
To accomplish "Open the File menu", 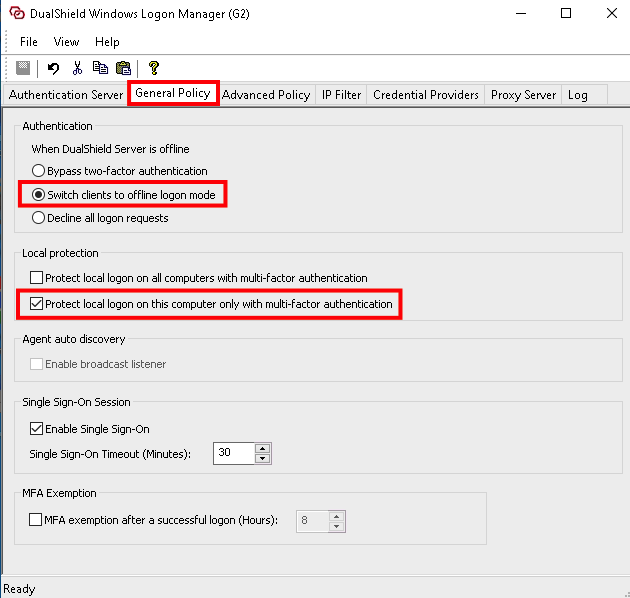I will point(29,42).
